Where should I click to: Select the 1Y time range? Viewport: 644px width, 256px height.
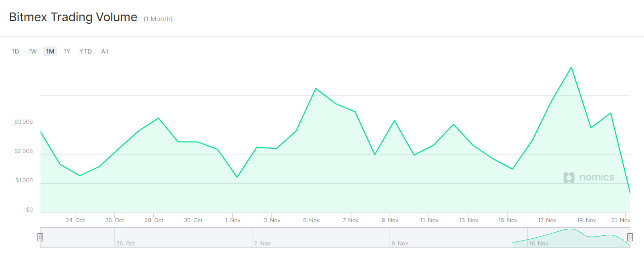(67, 52)
